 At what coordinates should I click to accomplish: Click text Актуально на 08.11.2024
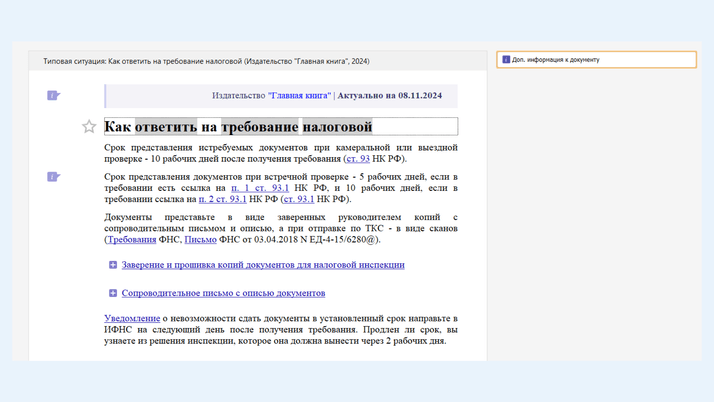click(x=390, y=96)
